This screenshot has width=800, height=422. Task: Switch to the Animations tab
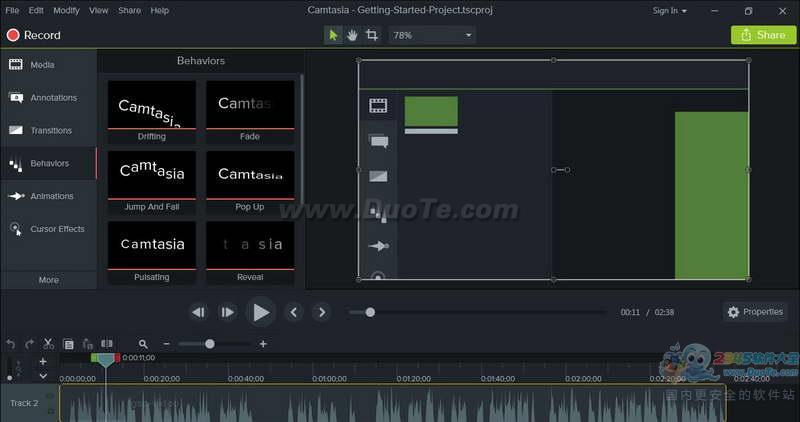[48, 196]
